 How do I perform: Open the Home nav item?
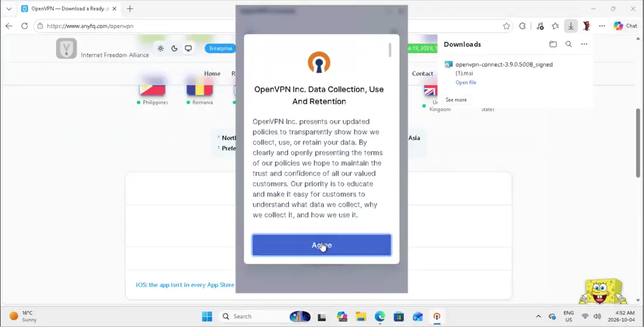(x=212, y=74)
